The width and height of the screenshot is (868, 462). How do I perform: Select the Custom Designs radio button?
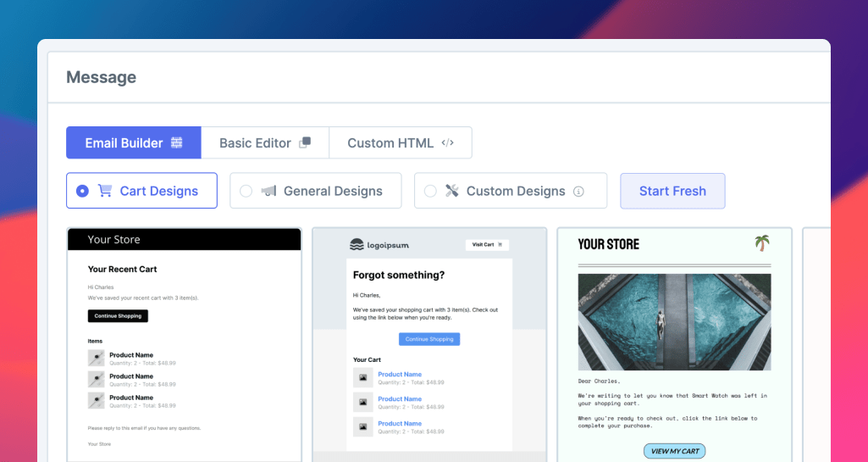430,191
